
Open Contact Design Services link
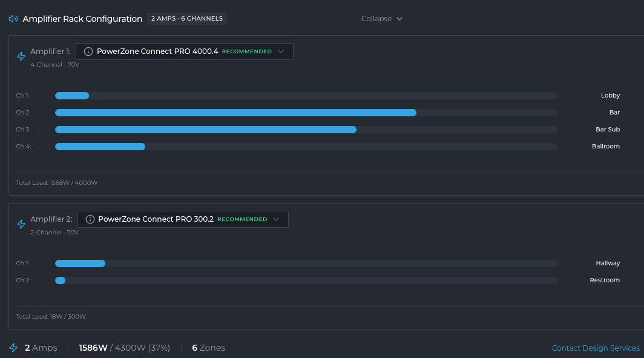click(x=596, y=348)
